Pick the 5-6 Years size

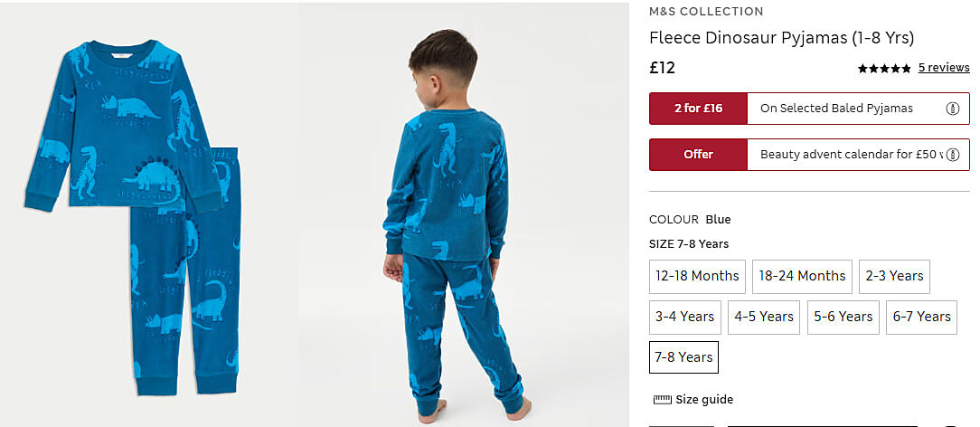click(843, 317)
